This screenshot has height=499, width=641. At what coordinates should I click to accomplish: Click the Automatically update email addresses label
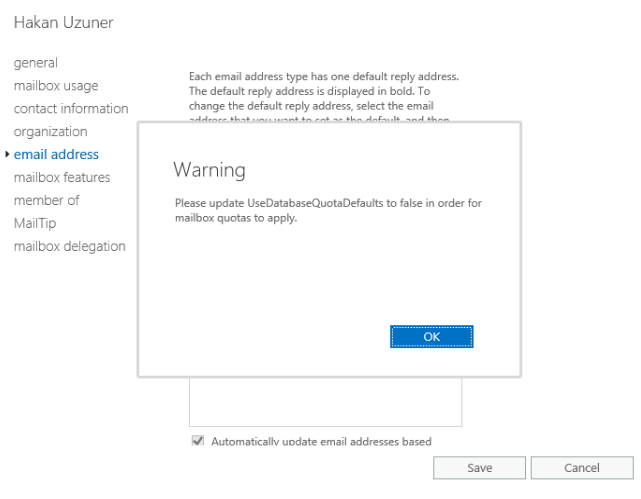321,441
